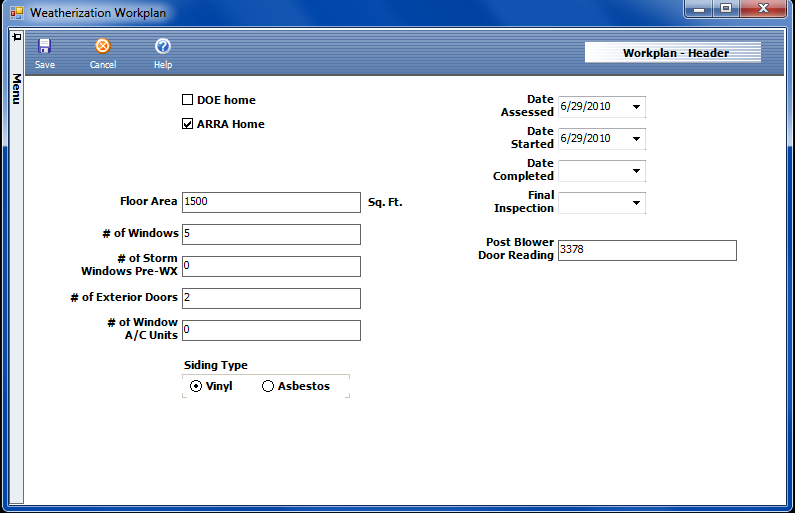Uncheck the ARRA Home checkbox

tap(187, 125)
